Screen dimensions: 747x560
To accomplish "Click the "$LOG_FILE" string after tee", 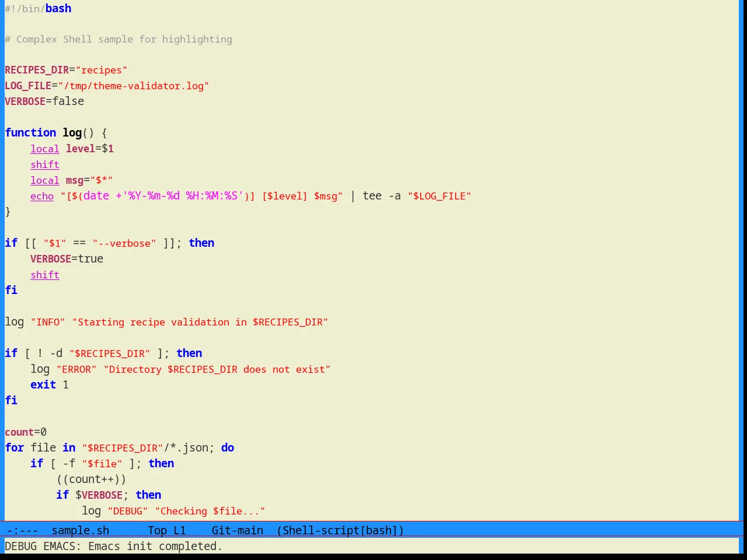I will [x=439, y=196].
